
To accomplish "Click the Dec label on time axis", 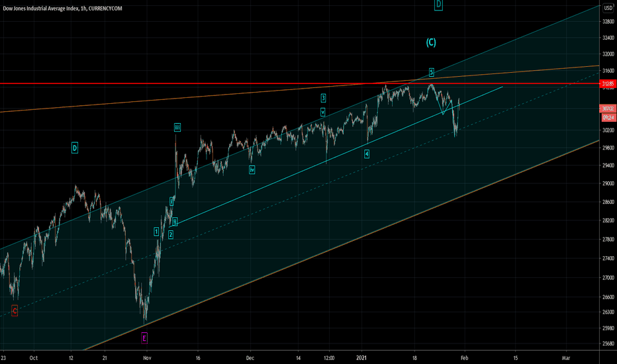I will 250,357.
